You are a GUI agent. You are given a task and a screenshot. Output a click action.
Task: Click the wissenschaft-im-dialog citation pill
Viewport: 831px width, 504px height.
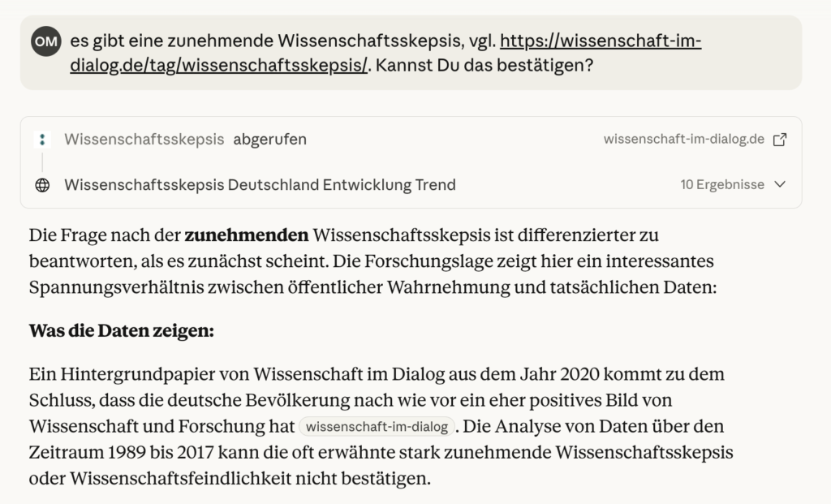pos(377,426)
